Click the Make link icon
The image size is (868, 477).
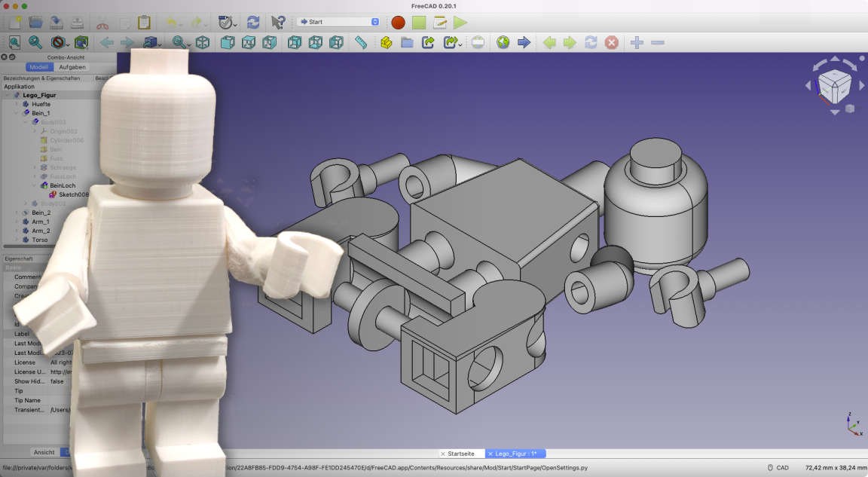pyautogui.click(x=428, y=43)
